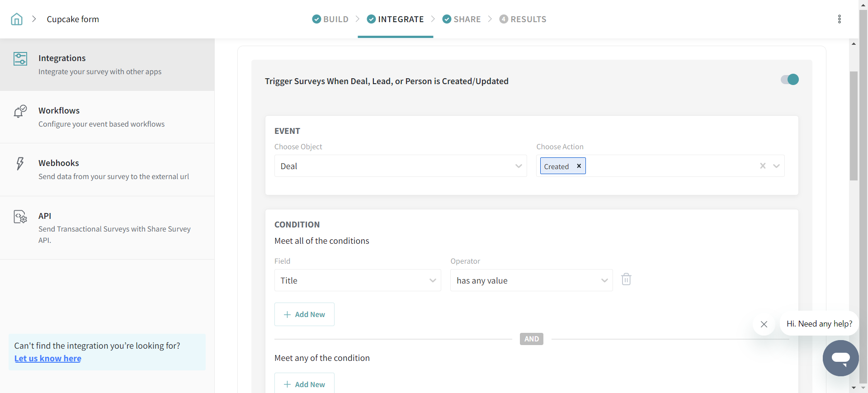The width and height of the screenshot is (868, 393).
Task: Remove the 'Created' action tag
Action: pos(579,166)
